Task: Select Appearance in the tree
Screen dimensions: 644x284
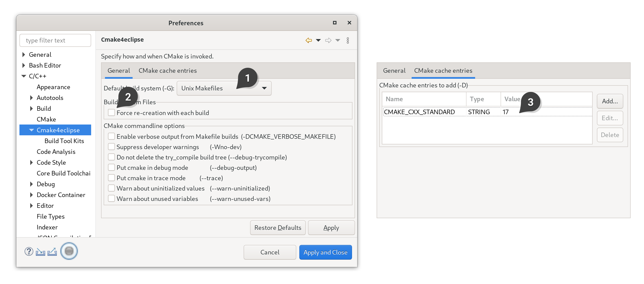Action: pyautogui.click(x=53, y=87)
